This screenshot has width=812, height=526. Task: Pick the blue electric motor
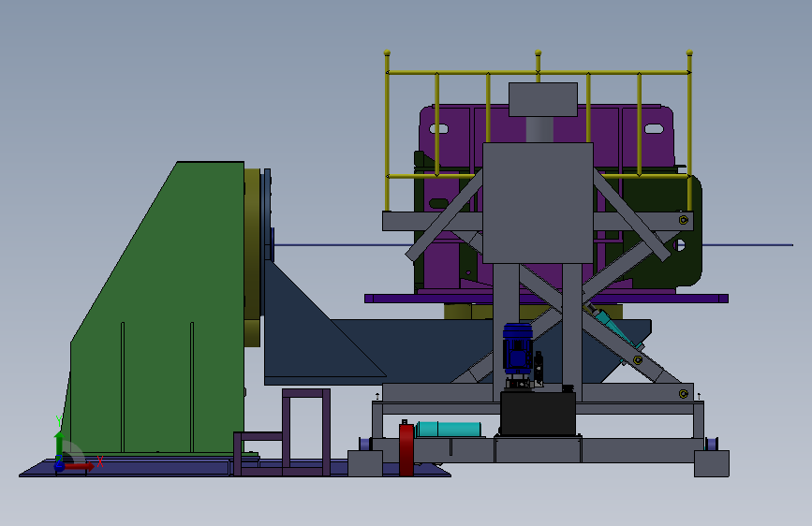coord(518,348)
